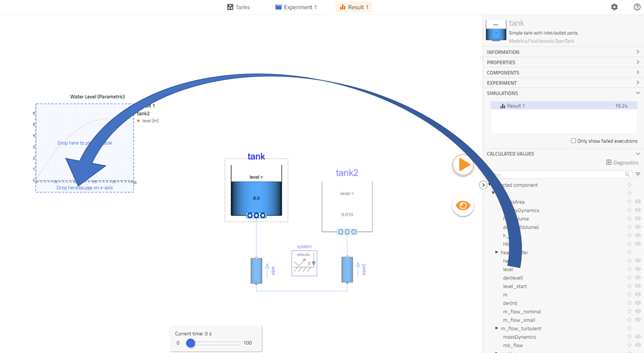Star the massDynamics variable
Image resolution: width=644 pixels, height=353 pixels.
(629, 337)
